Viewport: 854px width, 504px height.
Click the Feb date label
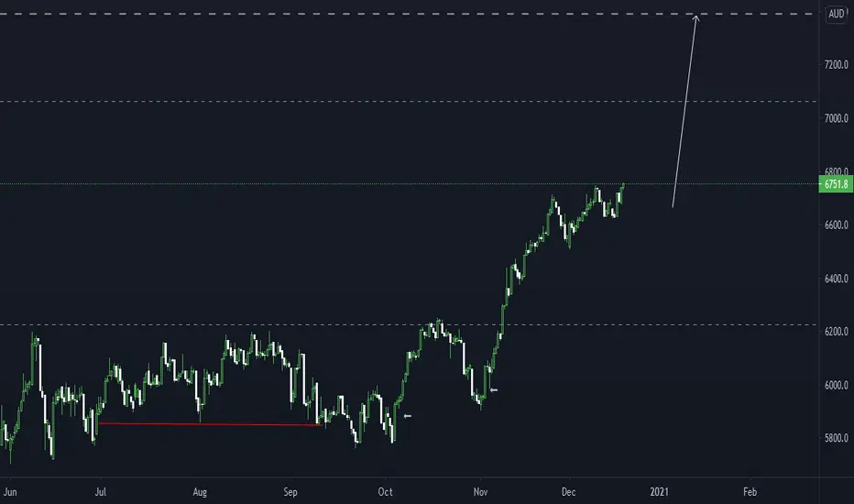pyautogui.click(x=750, y=492)
